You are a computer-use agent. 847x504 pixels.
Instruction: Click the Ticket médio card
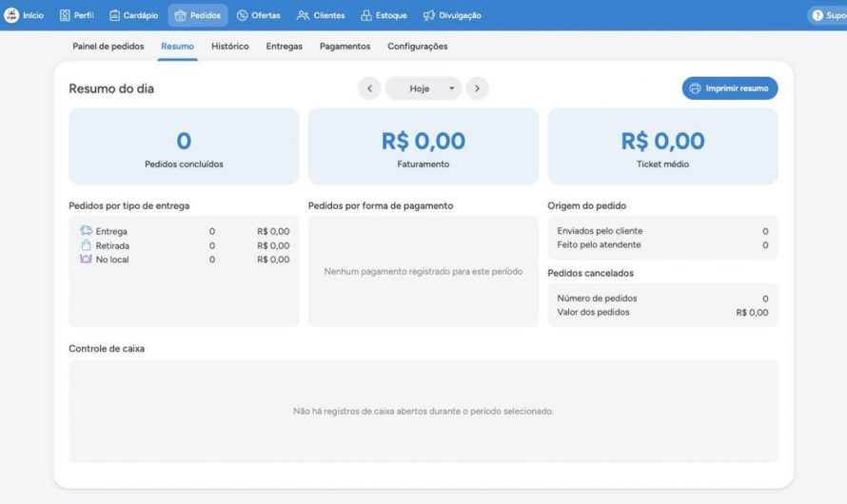[x=662, y=146]
